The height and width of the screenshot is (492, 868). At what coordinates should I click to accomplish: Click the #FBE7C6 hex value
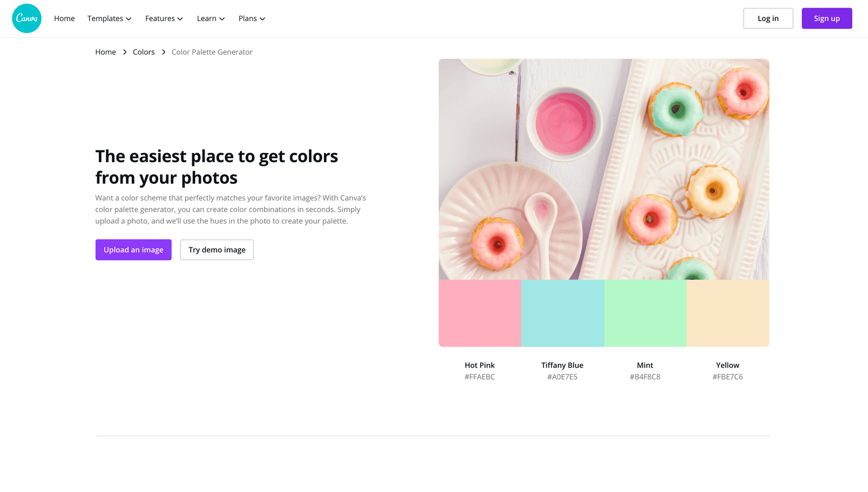point(727,377)
